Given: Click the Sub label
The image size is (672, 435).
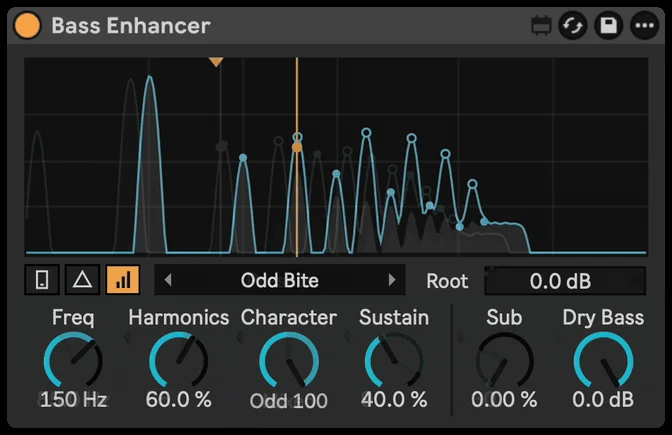Looking at the screenshot, I should tap(504, 318).
